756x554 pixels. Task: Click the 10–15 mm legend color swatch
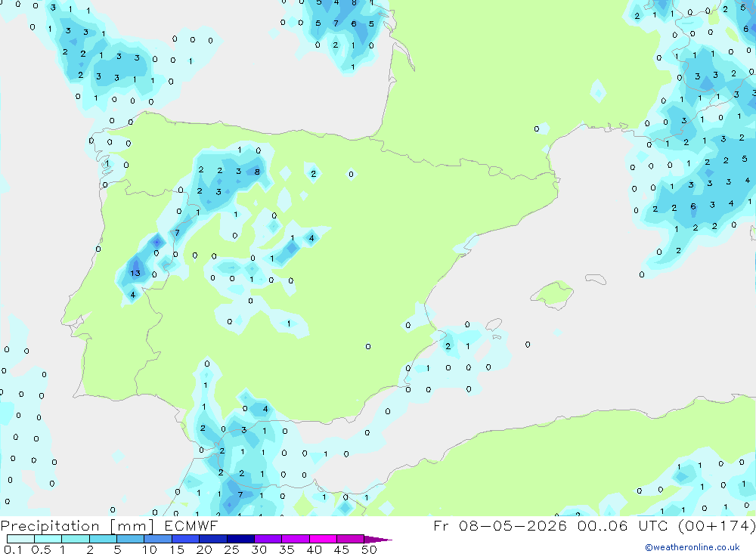click(158, 539)
